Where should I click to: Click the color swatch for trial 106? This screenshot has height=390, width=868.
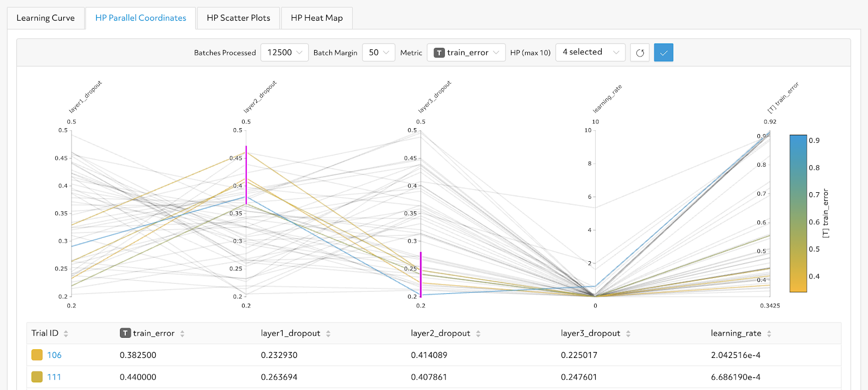click(x=37, y=355)
